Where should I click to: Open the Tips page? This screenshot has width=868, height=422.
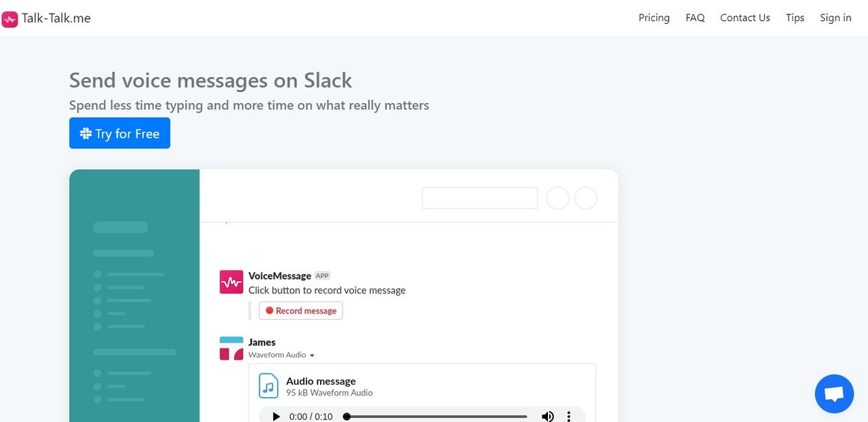click(795, 18)
